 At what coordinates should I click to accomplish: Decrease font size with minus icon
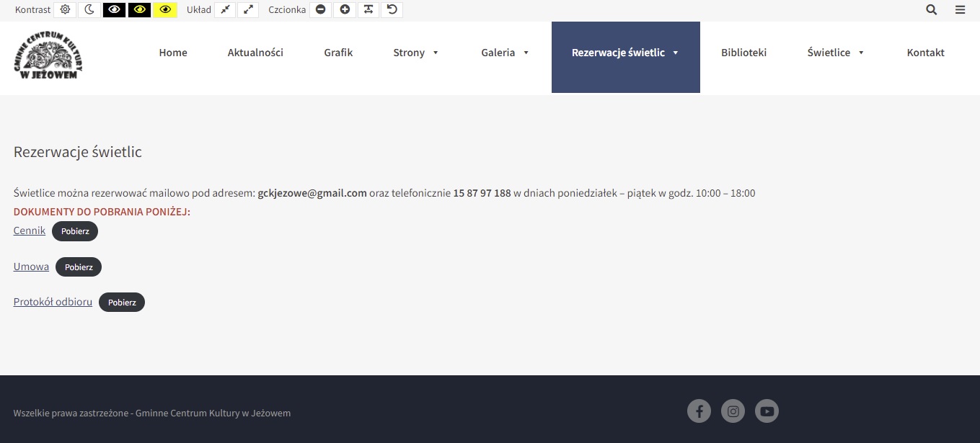click(320, 10)
